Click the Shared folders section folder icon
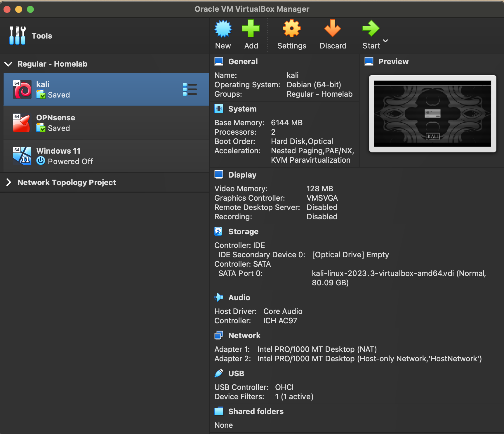Screen dimensions: 504x434 219,411
